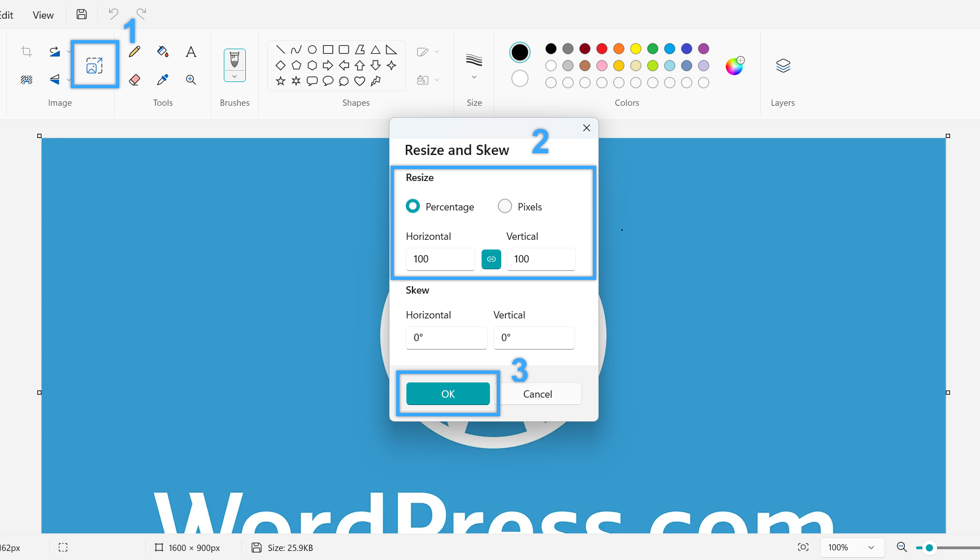Activate the Text tool

191,52
